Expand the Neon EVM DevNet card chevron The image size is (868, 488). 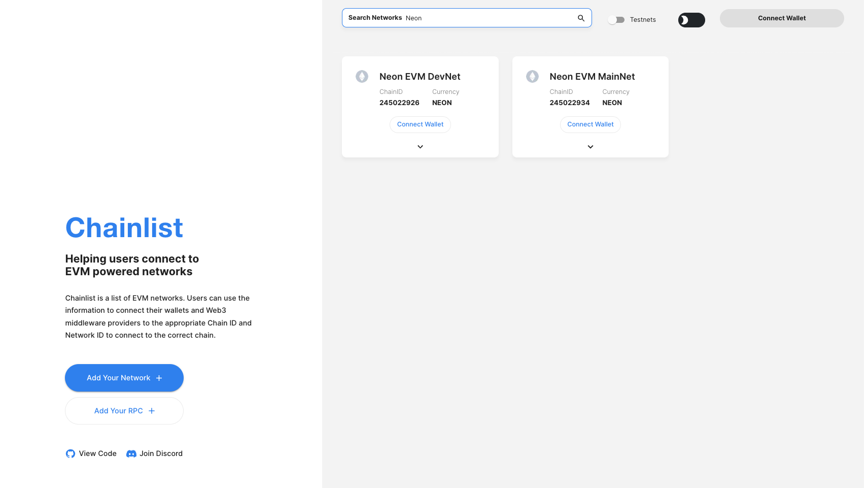(420, 147)
